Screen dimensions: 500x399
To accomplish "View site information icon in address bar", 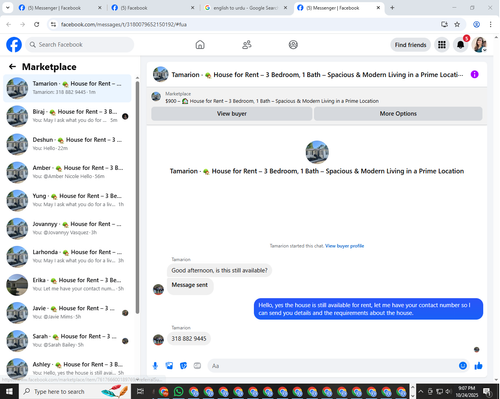I will [53, 24].
